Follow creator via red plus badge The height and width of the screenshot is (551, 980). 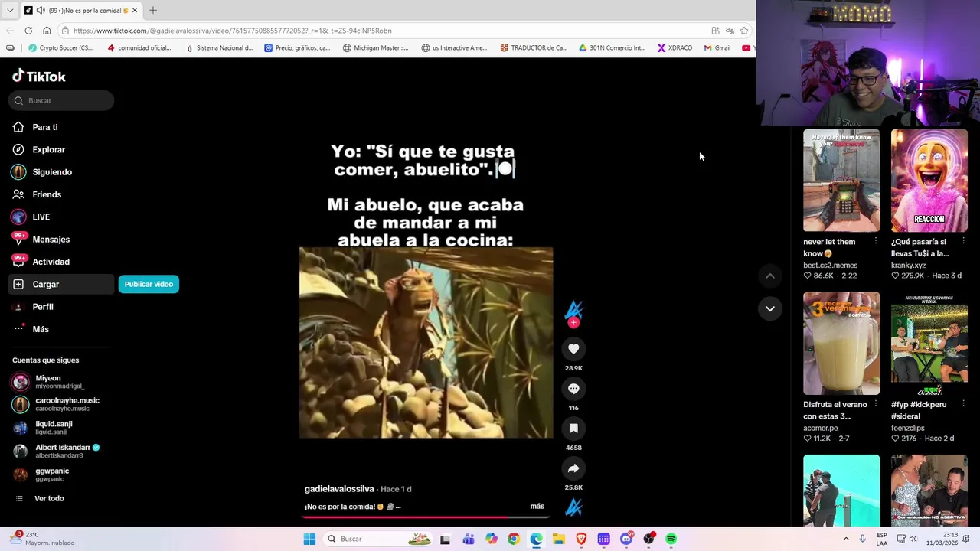pyautogui.click(x=573, y=323)
